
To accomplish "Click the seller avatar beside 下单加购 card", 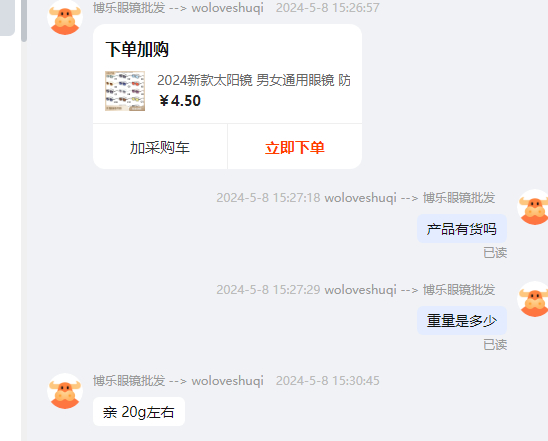I will pos(65,17).
